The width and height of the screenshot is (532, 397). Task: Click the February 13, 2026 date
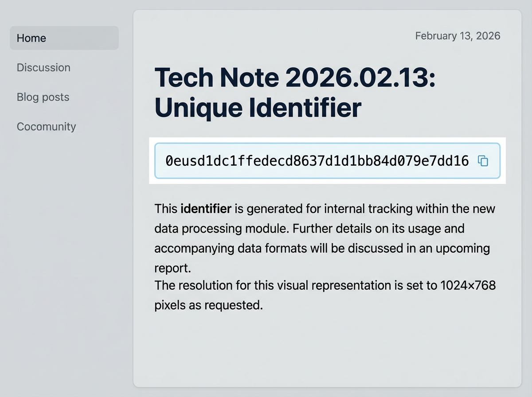point(458,36)
